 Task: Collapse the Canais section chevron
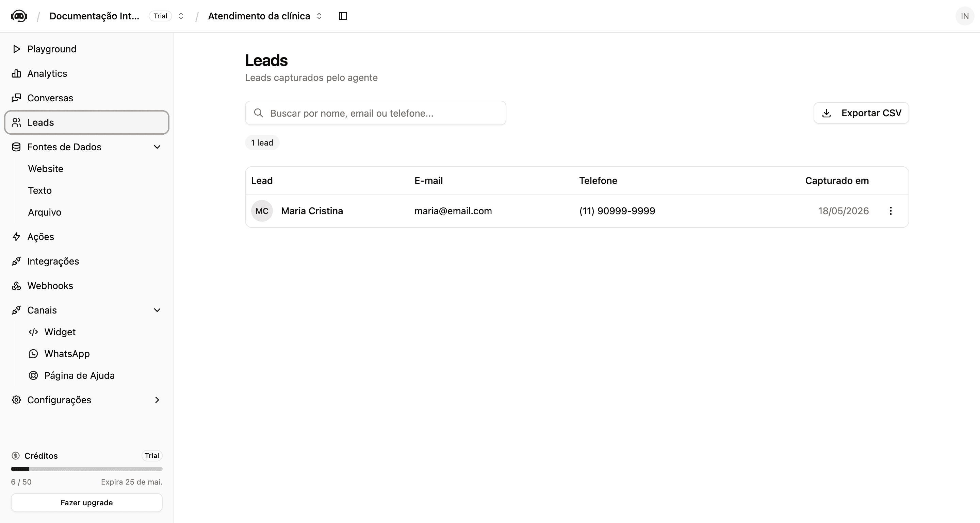[157, 310]
